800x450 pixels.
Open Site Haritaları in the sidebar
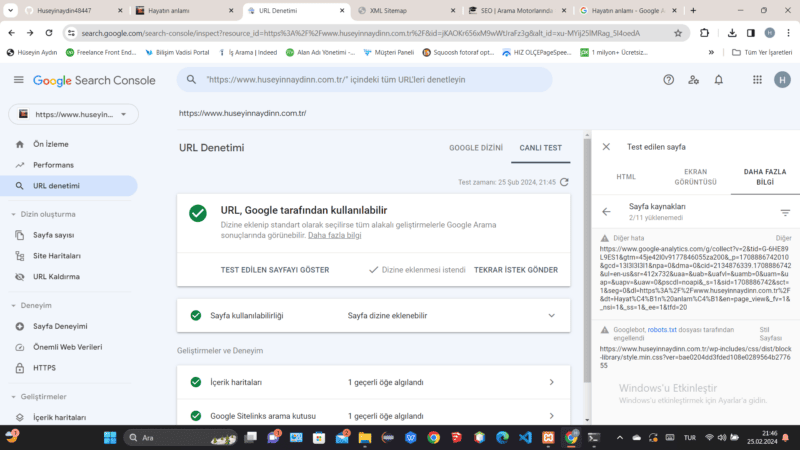click(59, 255)
